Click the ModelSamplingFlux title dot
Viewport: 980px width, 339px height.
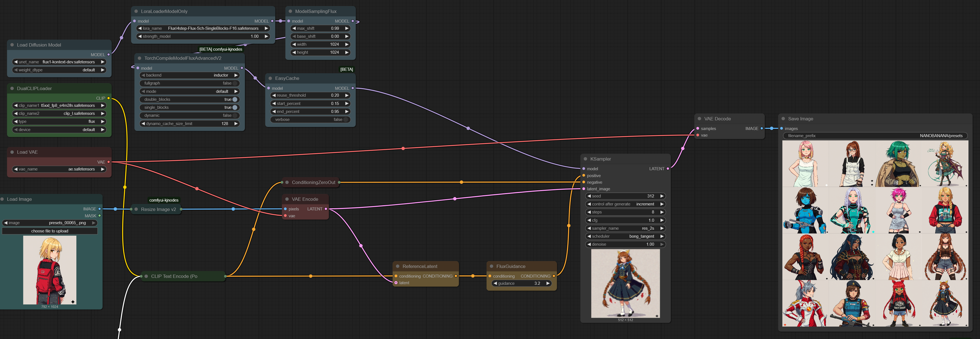click(x=290, y=11)
